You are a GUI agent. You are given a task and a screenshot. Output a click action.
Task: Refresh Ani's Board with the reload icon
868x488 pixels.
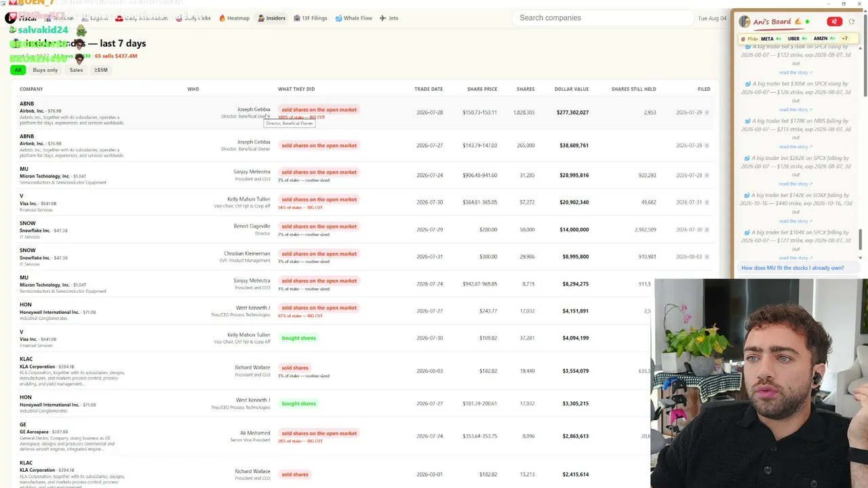coord(852,22)
